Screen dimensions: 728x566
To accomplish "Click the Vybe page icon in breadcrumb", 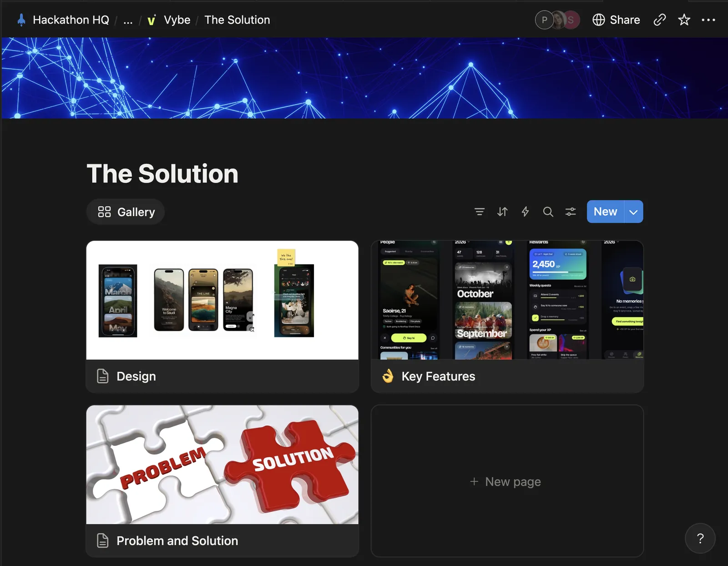I will coord(152,20).
